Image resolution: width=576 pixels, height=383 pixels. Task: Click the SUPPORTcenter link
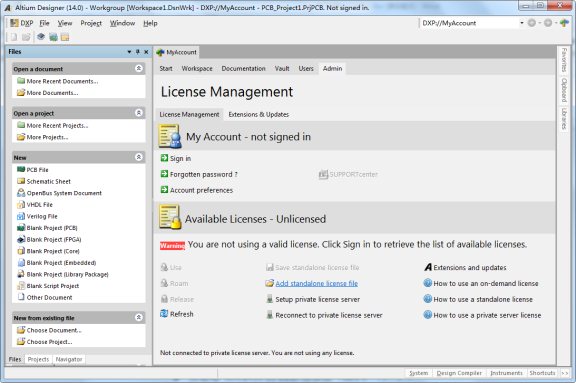tap(348, 174)
